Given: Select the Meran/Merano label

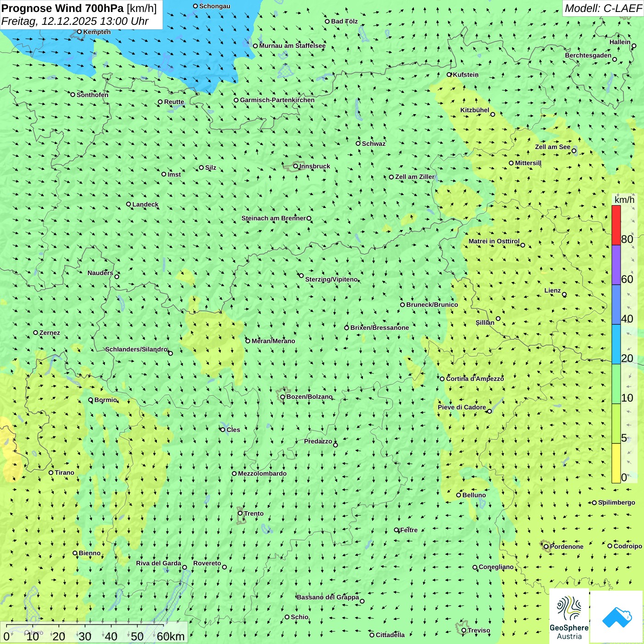Looking at the screenshot, I should pyautogui.click(x=273, y=341).
